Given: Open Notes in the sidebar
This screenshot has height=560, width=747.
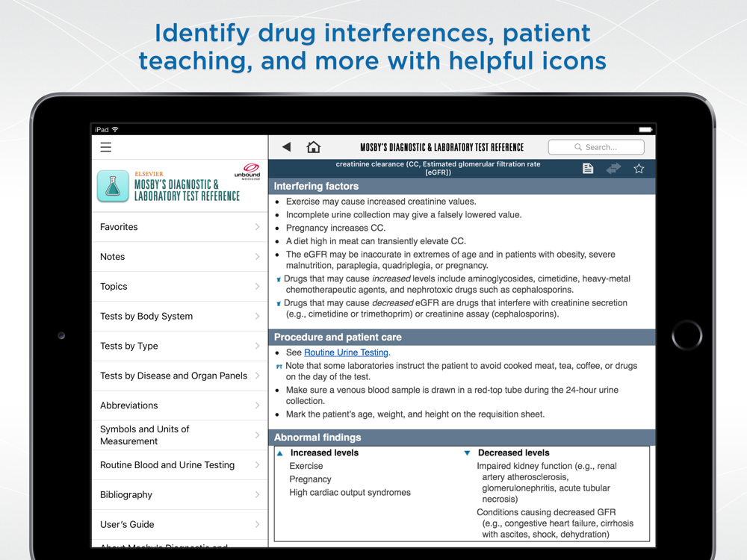Looking at the screenshot, I should point(179,257).
